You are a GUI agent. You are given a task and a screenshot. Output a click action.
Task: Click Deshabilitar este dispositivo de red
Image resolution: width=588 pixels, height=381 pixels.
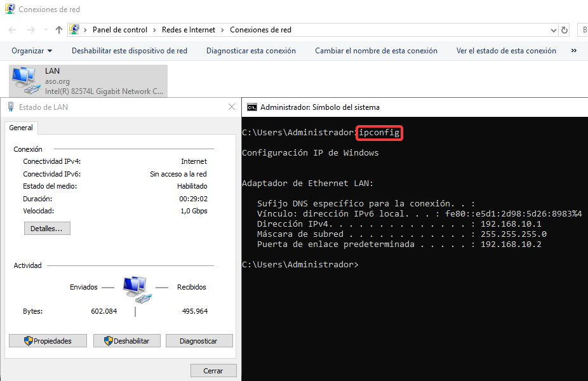tap(129, 51)
